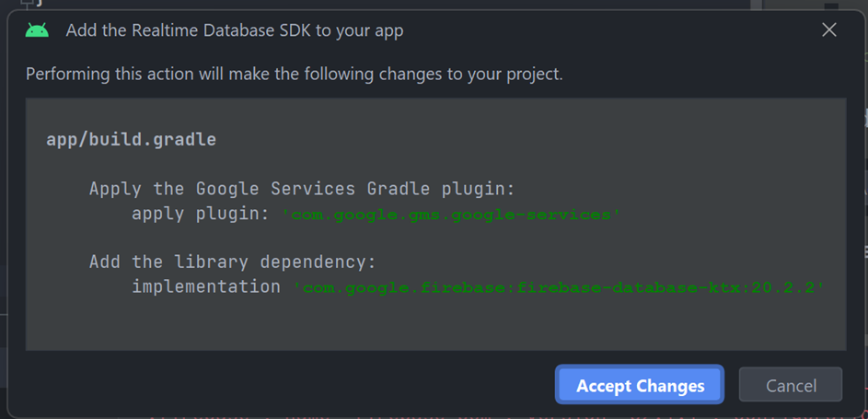Click the word "Cancel" button label

point(791,386)
